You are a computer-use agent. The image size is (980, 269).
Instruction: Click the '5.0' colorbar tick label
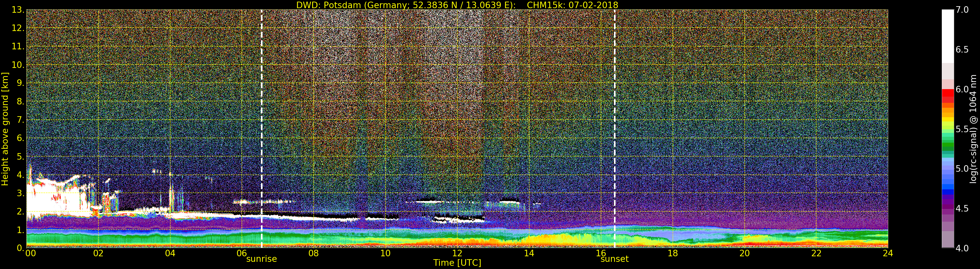(x=962, y=168)
